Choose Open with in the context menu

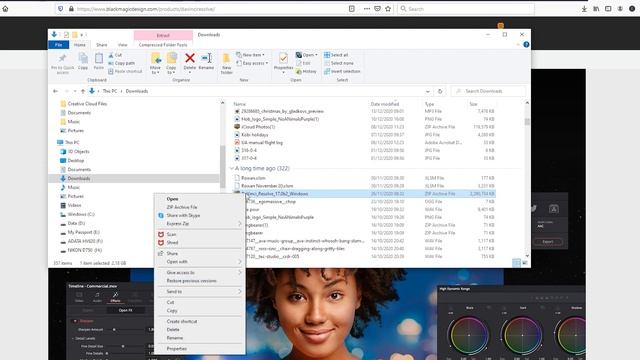(177, 262)
